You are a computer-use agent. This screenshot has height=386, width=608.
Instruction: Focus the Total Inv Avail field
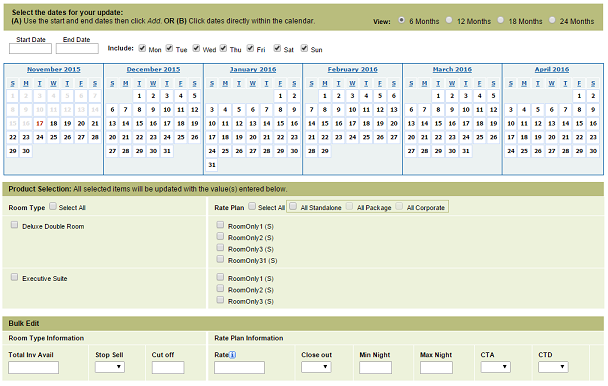click(33, 367)
